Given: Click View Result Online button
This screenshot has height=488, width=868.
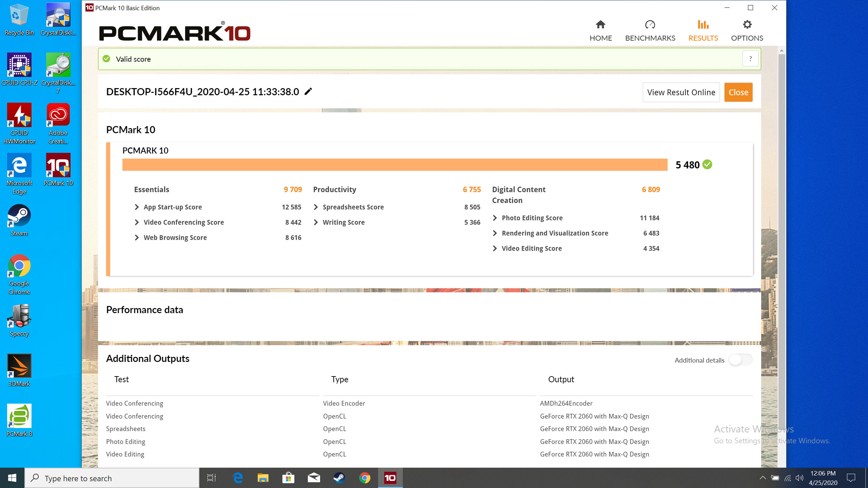Looking at the screenshot, I should pos(681,92).
